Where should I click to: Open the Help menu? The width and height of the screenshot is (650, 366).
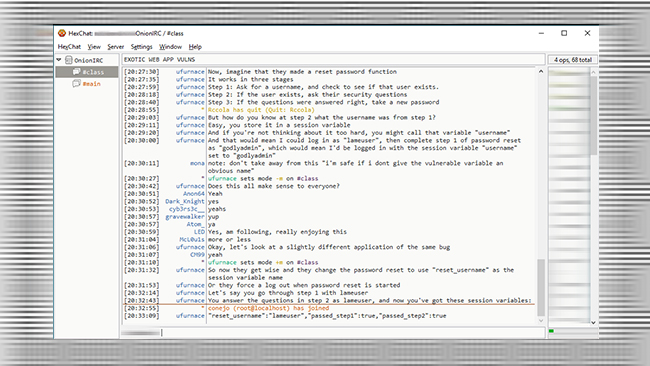tap(195, 47)
